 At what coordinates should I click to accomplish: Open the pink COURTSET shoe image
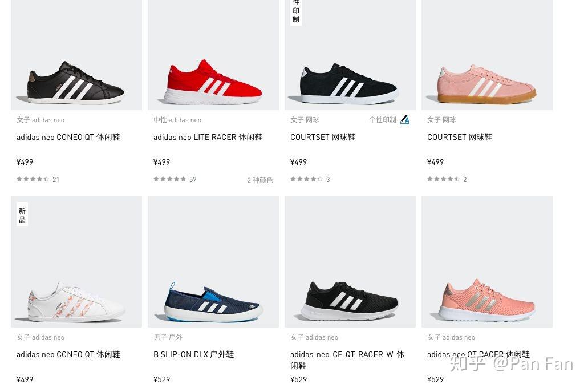click(x=487, y=55)
